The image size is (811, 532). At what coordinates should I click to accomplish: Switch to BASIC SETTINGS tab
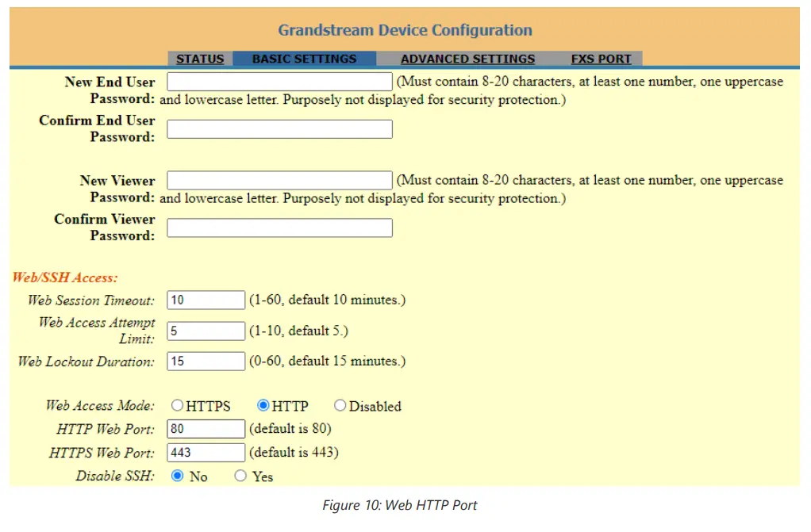(304, 59)
